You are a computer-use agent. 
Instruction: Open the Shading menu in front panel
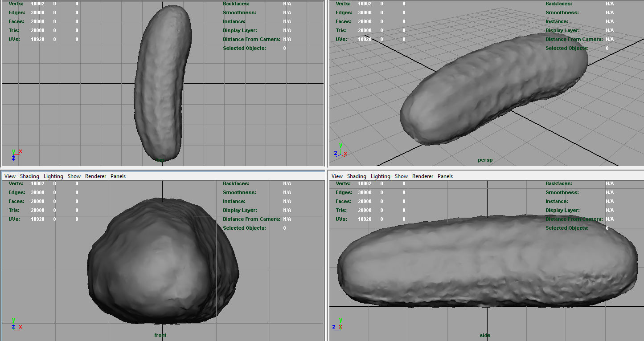tap(29, 176)
